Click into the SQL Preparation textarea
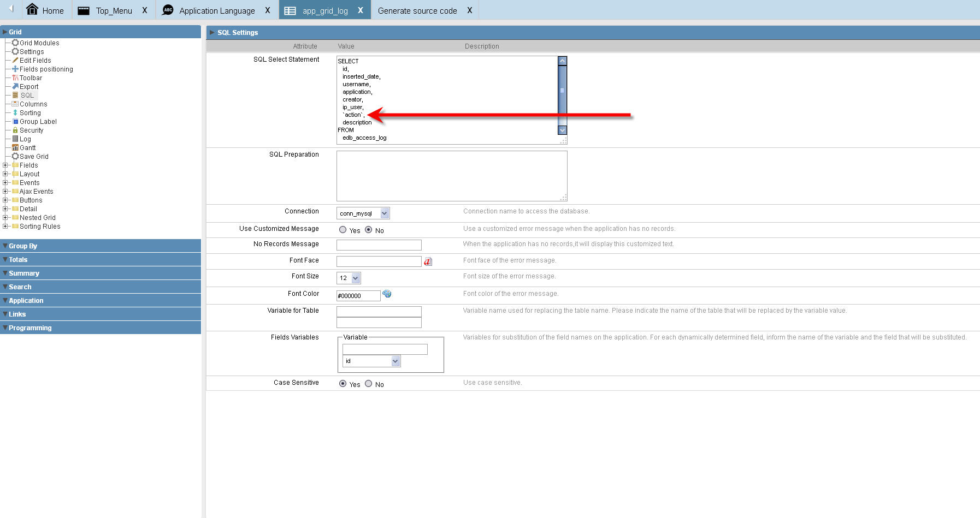Screen dimensions: 980x518 tap(452, 176)
